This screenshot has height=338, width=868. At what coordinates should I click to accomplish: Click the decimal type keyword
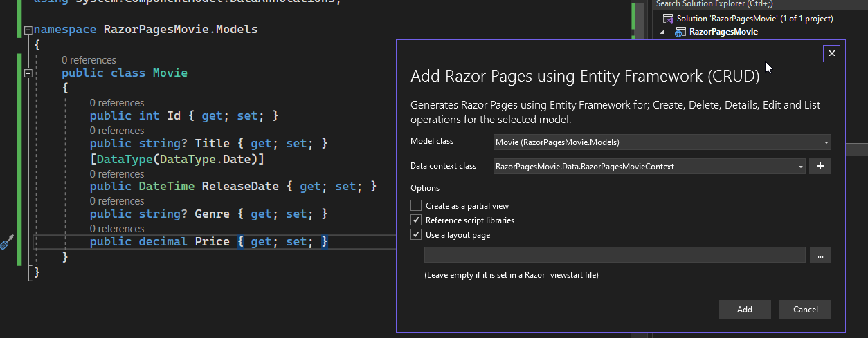[163, 242]
